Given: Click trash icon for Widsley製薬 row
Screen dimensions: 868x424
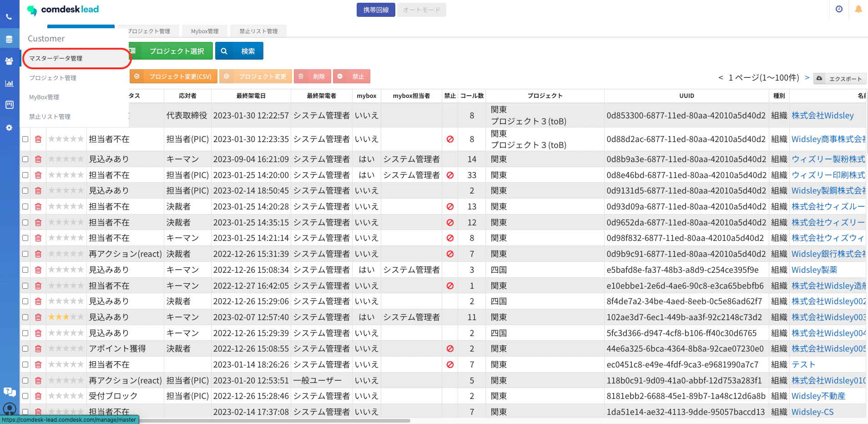Looking at the screenshot, I should click(x=38, y=270).
